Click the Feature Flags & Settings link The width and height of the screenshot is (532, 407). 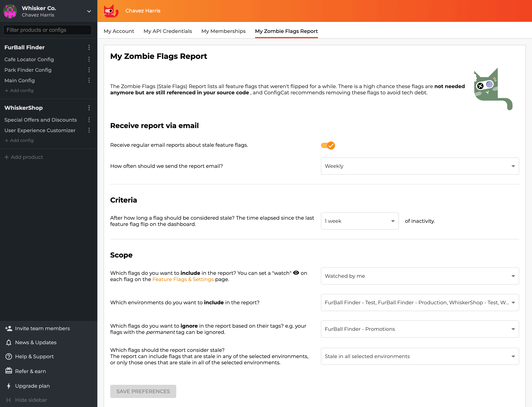(x=183, y=279)
